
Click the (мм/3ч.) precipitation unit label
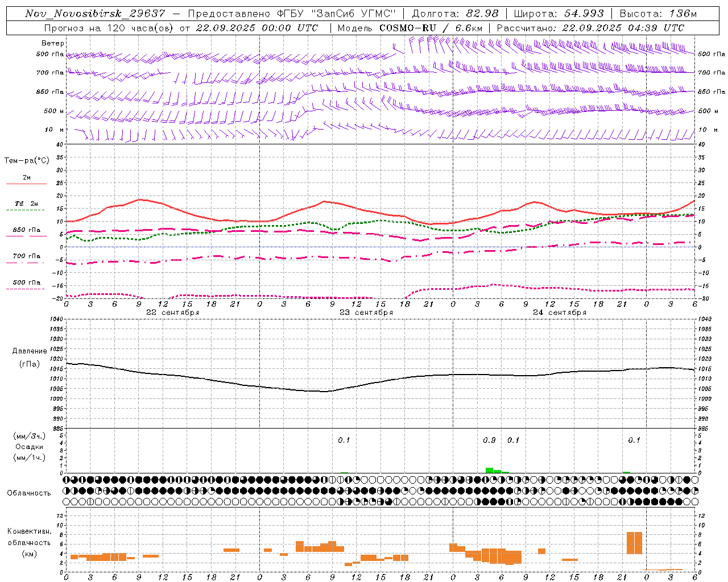(x=29, y=436)
